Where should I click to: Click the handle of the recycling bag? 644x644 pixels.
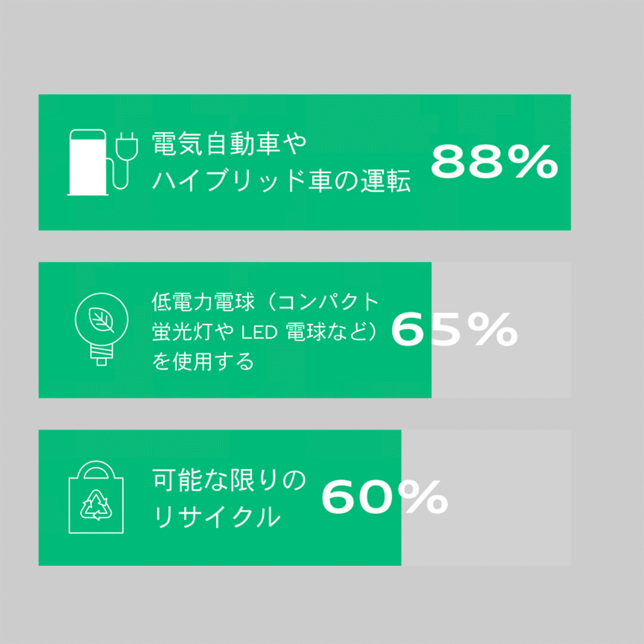coord(96,471)
